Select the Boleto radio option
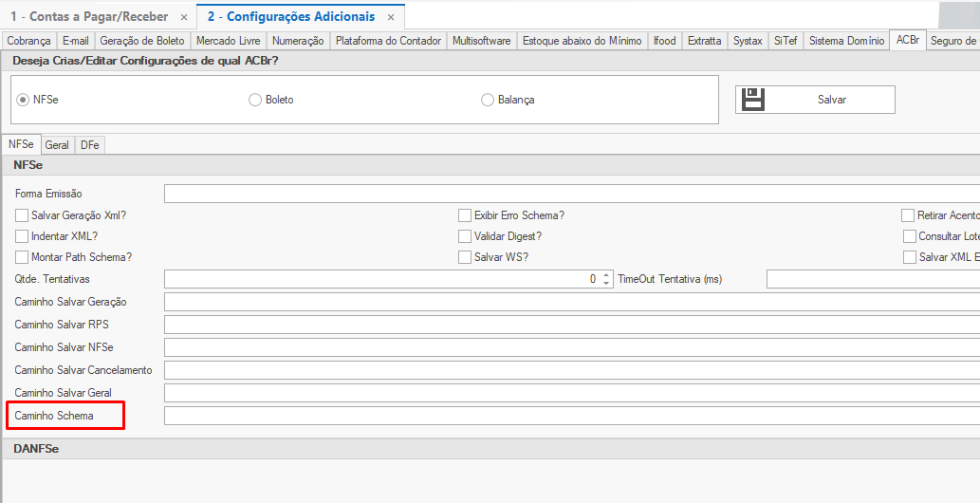The height and width of the screenshot is (503, 980). coord(255,100)
